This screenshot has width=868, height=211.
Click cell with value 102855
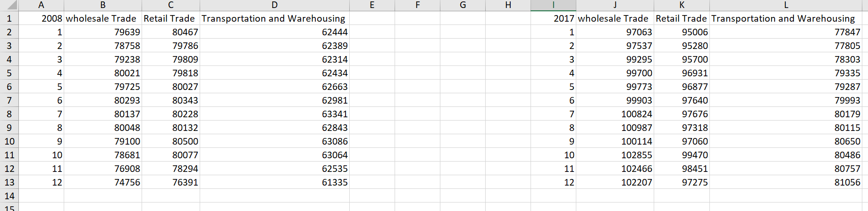615,155
